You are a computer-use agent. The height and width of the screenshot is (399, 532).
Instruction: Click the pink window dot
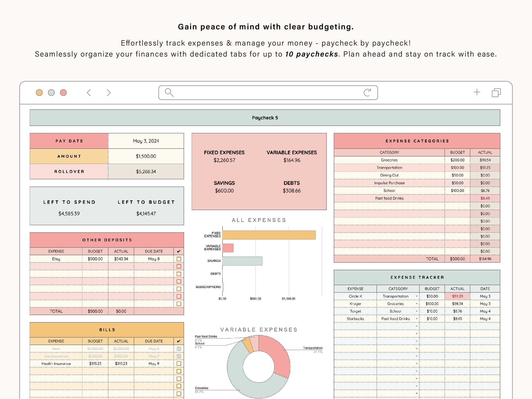[63, 93]
